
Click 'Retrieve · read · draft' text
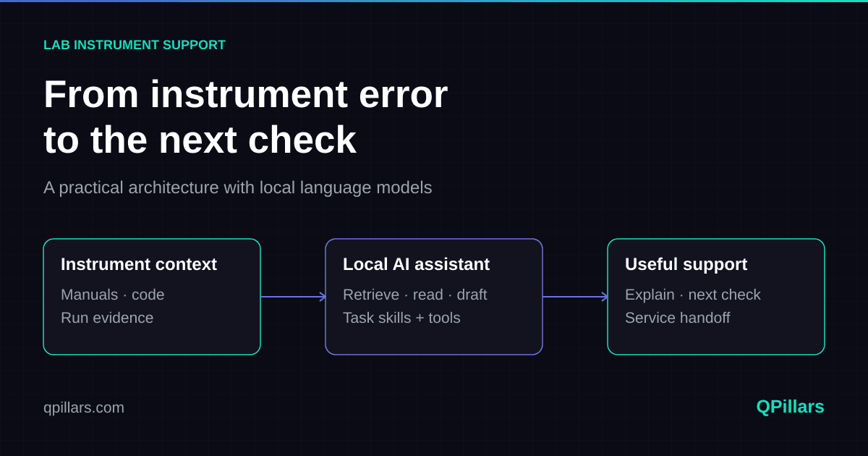click(415, 295)
